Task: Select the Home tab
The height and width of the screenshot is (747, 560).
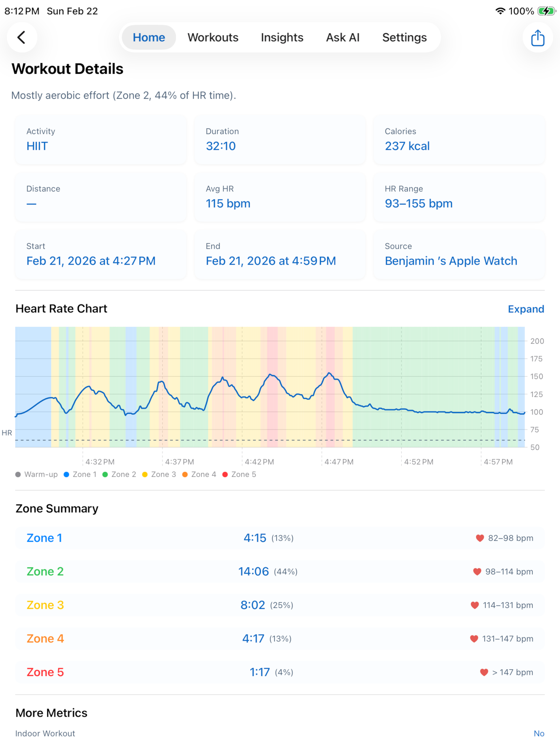Action: (149, 37)
